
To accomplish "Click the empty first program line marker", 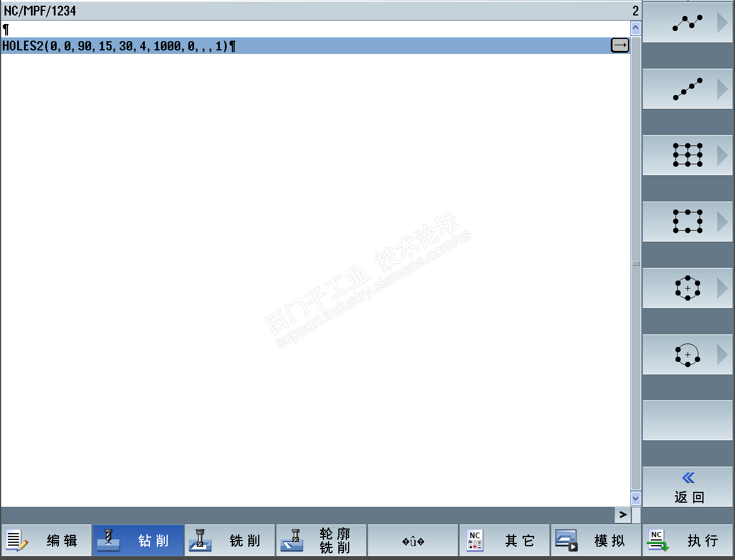I will (6, 29).
